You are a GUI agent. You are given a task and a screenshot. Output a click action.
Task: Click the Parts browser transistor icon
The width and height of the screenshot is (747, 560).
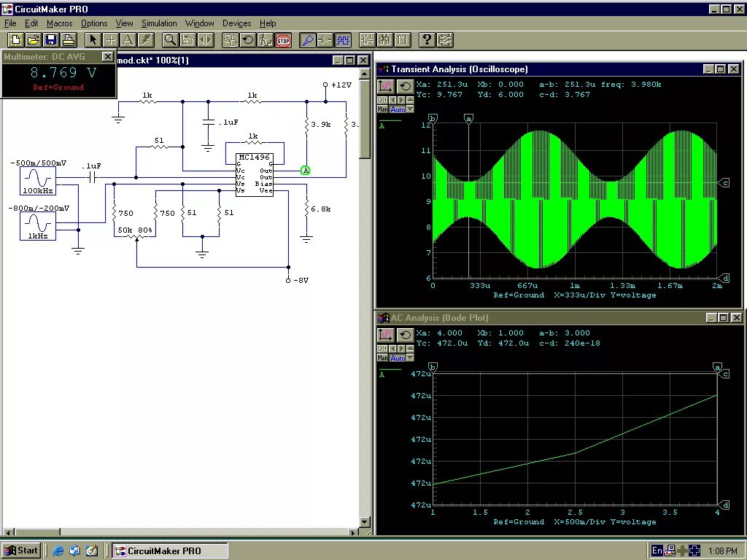point(367,40)
